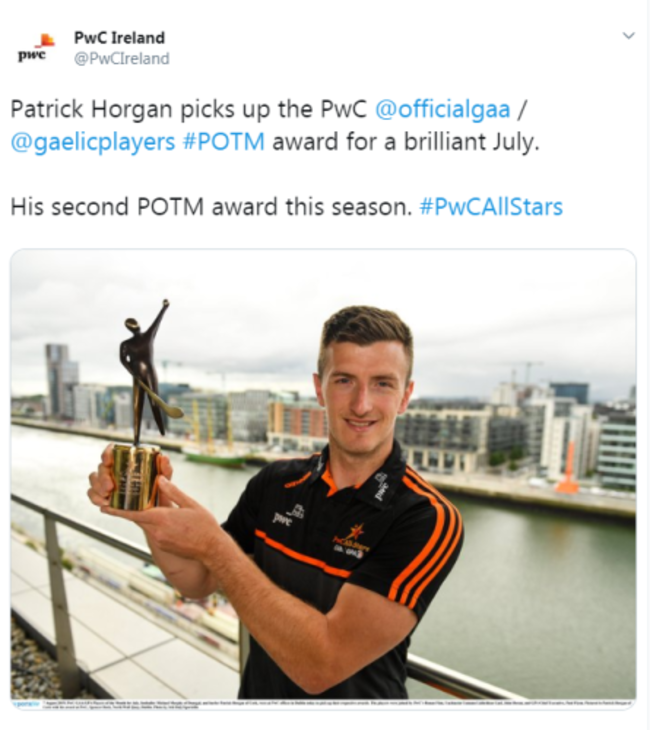Click the photo caption strip below the image
650x730 pixels.
coord(323,703)
